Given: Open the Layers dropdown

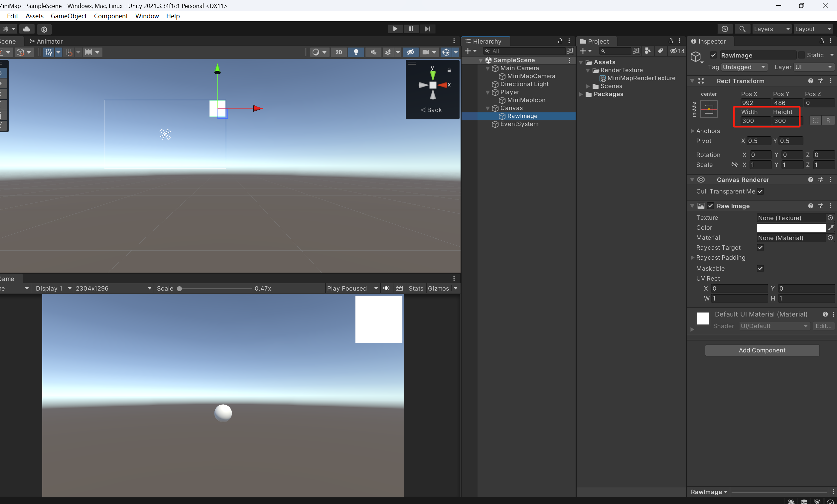Looking at the screenshot, I should pos(771,29).
